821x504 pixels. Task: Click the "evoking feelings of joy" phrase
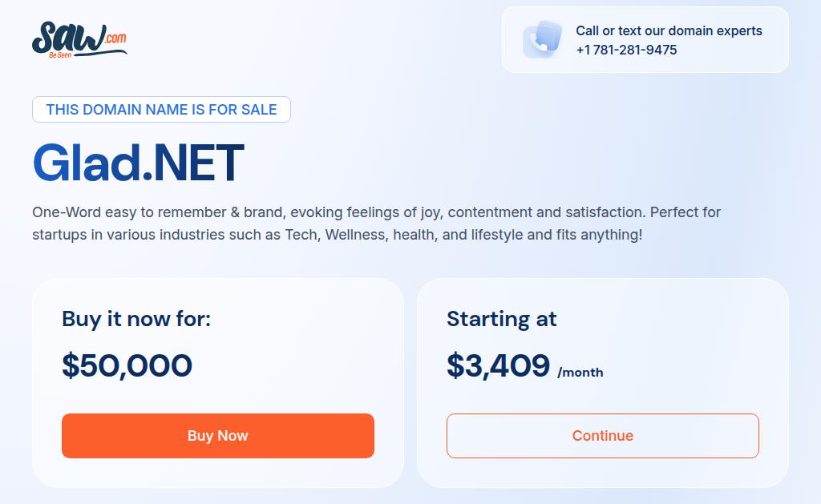pyautogui.click(x=366, y=212)
